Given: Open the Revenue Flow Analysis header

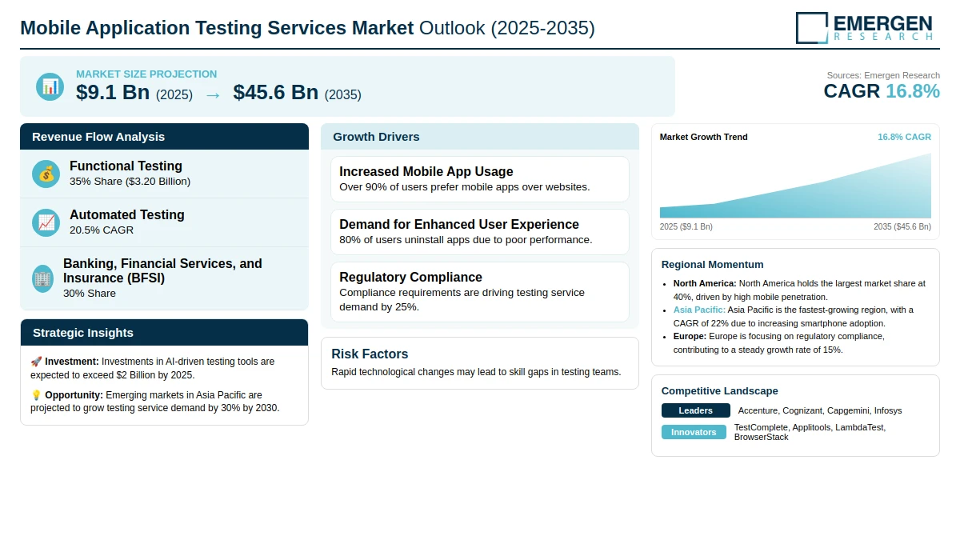Looking at the screenshot, I should (x=164, y=137).
